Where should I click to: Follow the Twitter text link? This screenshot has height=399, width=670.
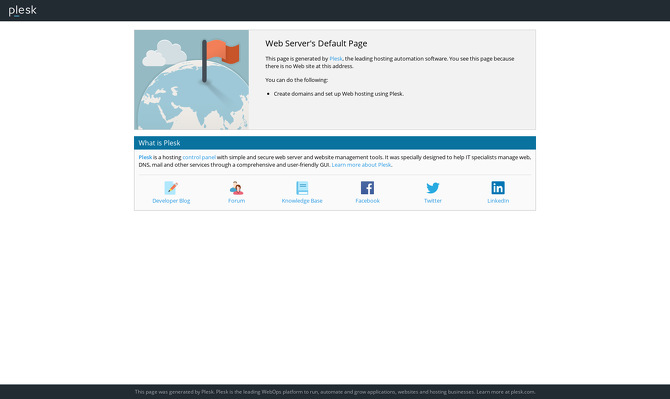tap(433, 201)
